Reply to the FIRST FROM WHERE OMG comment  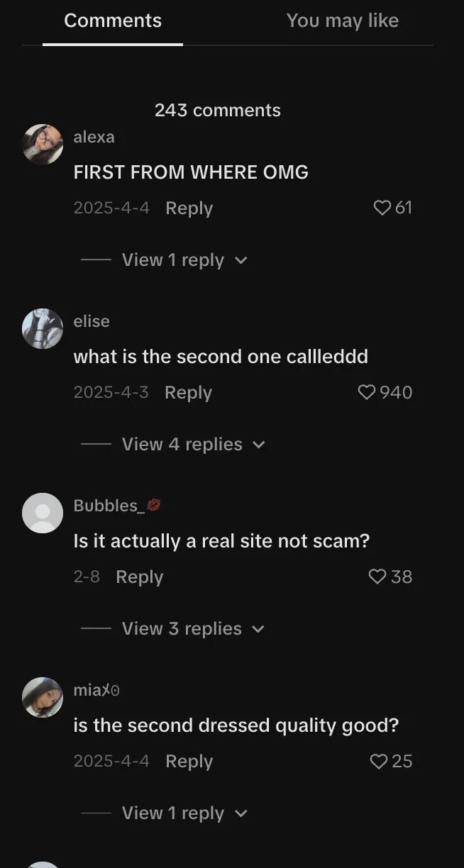coord(189,208)
